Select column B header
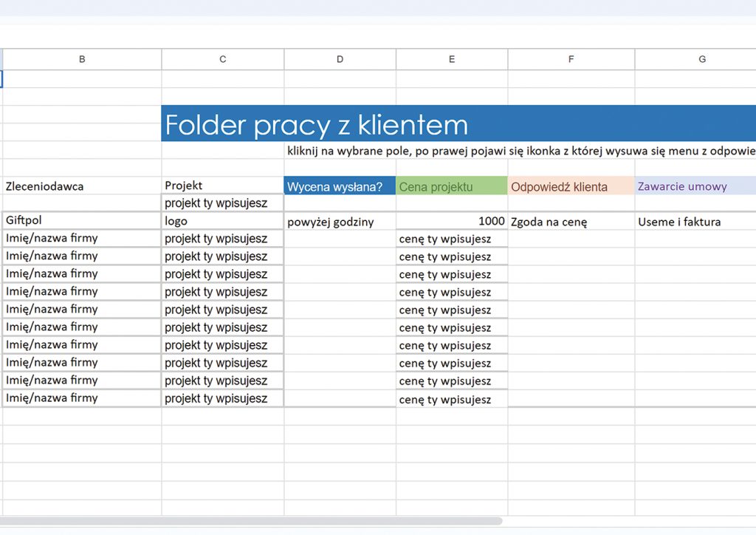 click(82, 59)
